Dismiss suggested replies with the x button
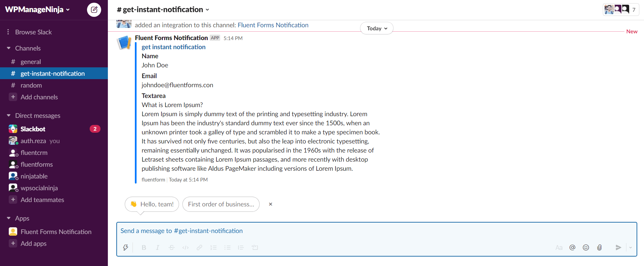The height and width of the screenshot is (266, 644). coord(270,204)
